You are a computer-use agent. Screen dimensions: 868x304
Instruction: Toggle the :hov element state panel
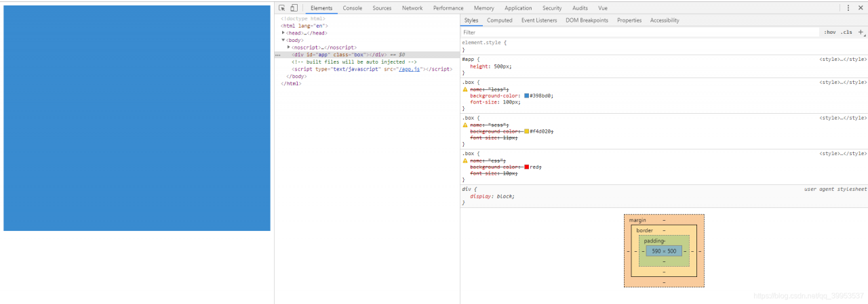830,32
